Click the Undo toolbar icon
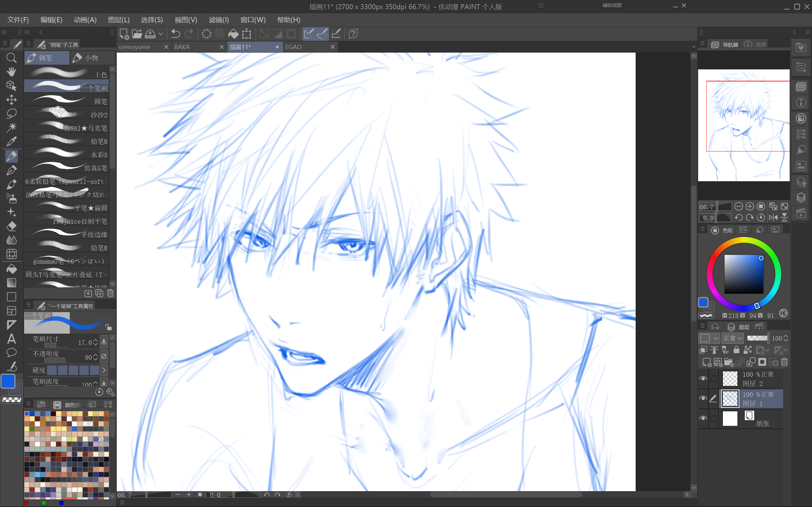The image size is (812, 507). coord(175,34)
